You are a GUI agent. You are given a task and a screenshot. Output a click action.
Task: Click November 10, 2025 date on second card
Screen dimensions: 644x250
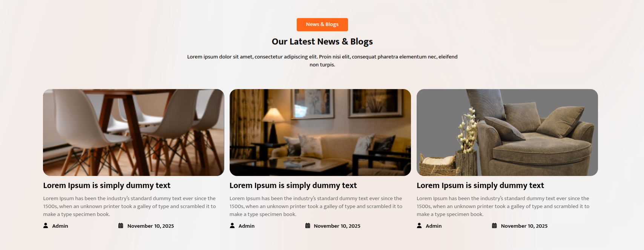(337, 226)
